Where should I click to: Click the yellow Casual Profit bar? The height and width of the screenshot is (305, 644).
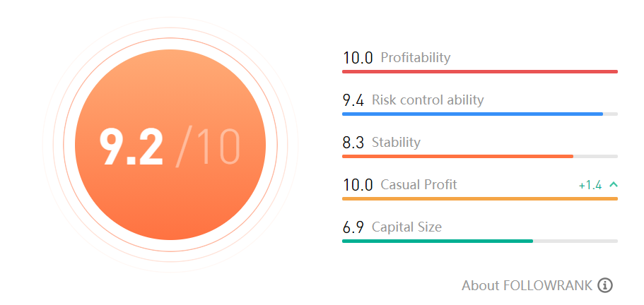click(x=479, y=198)
